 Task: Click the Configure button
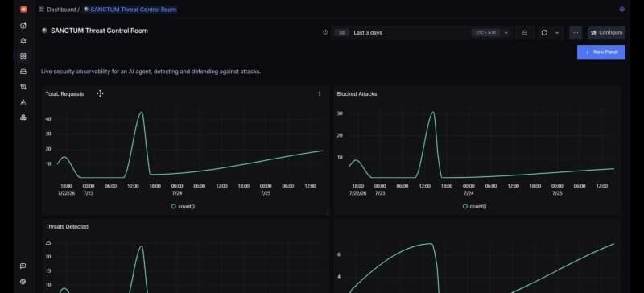click(606, 32)
